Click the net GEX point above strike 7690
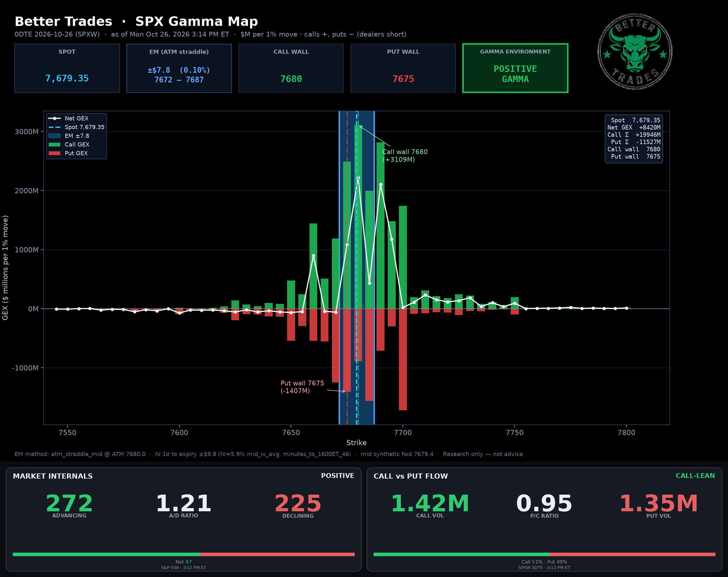This screenshot has width=728, height=577. click(x=381, y=185)
